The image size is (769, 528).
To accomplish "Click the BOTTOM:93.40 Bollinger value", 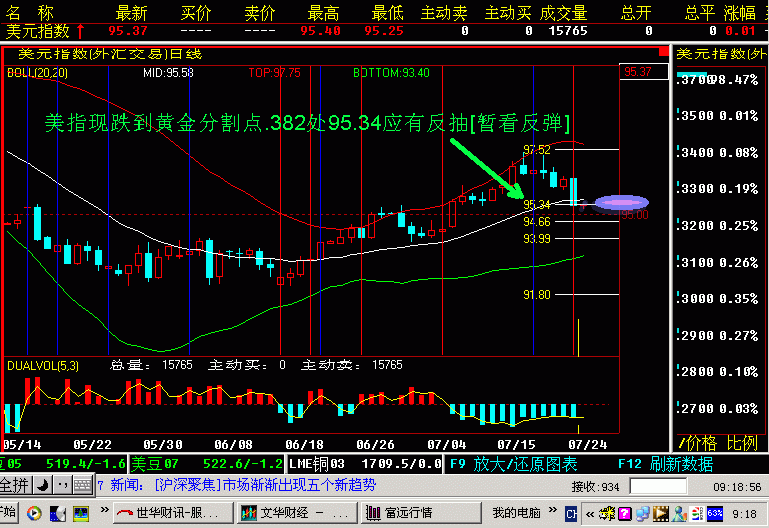I will coord(391,73).
